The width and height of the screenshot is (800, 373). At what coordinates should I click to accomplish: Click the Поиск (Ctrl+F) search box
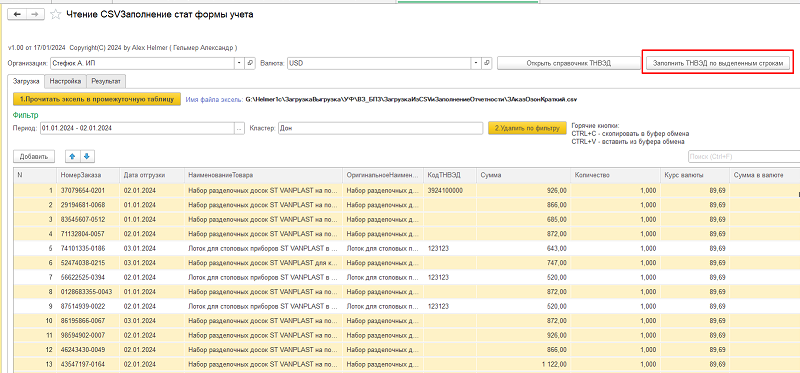click(743, 156)
